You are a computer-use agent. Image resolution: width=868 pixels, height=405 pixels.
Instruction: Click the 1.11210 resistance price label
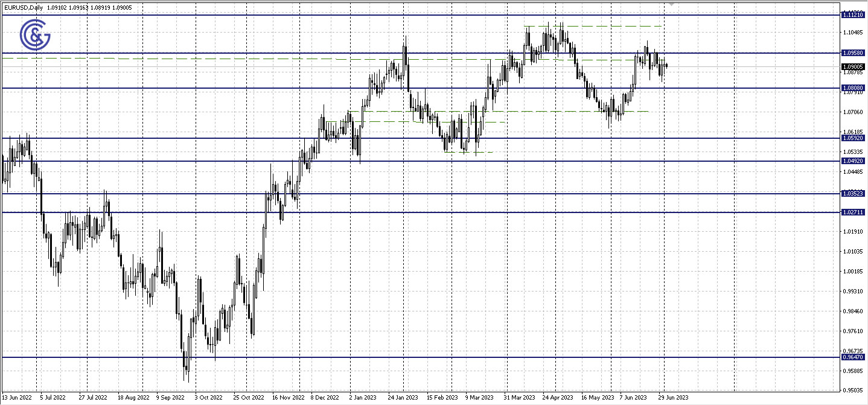(854, 13)
